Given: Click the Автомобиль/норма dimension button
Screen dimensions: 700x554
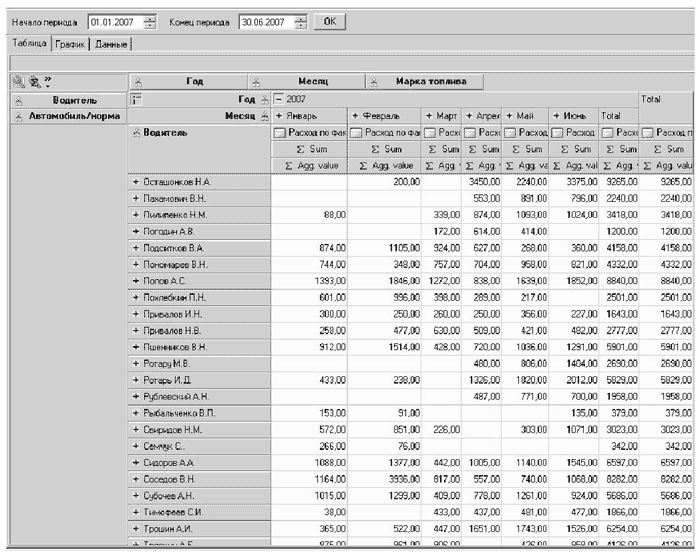Looking at the screenshot, I should coord(68,117).
